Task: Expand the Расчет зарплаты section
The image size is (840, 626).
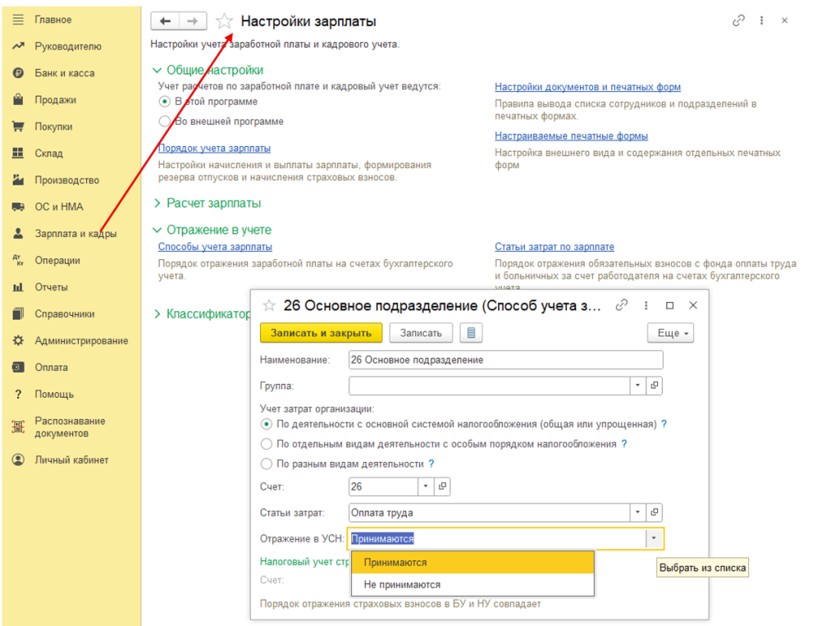Action: coord(157,203)
